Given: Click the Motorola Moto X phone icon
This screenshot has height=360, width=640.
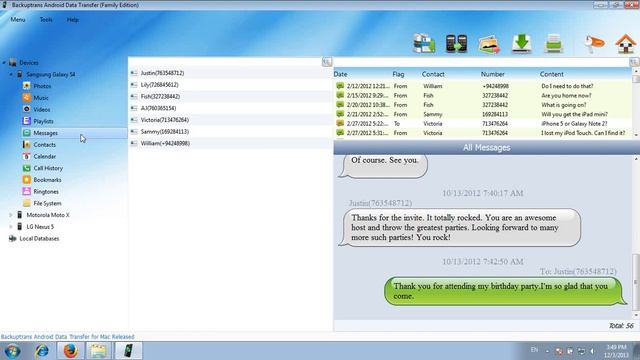Looking at the screenshot, I should tap(19, 215).
